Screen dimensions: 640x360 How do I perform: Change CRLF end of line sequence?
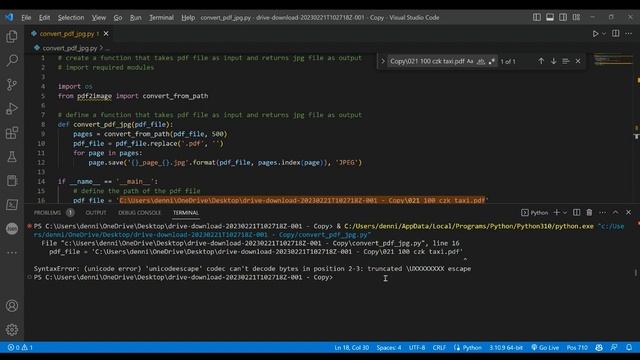439,347
